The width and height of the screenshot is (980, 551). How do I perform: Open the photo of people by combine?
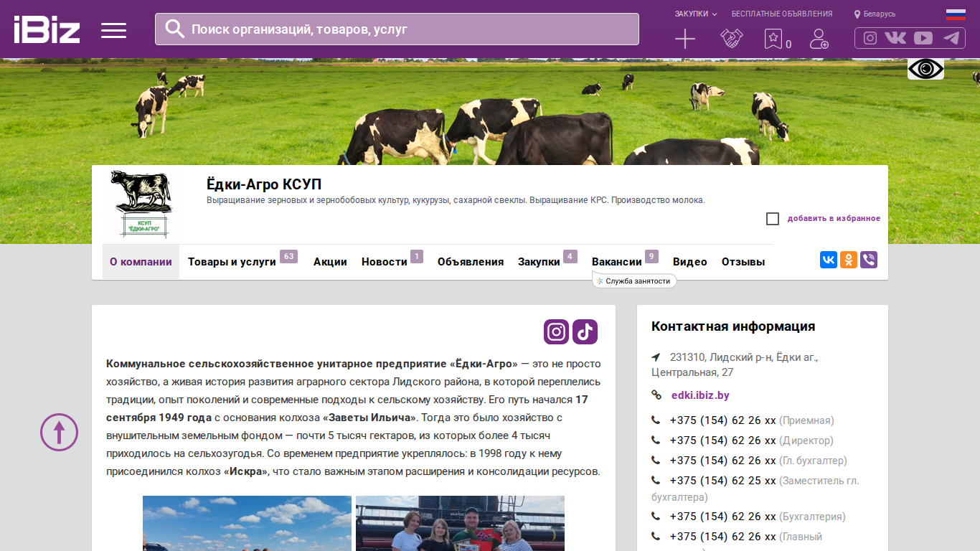coord(460,523)
